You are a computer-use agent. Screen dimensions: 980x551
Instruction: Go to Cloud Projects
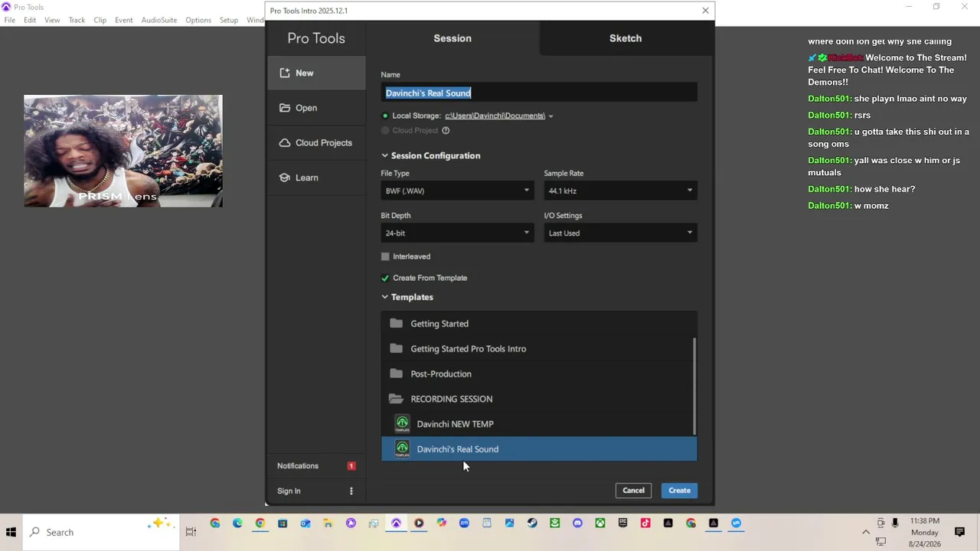316,143
